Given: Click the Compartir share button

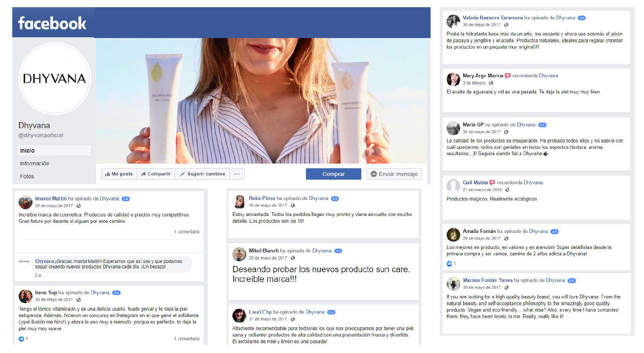Looking at the screenshot, I should 156,174.
